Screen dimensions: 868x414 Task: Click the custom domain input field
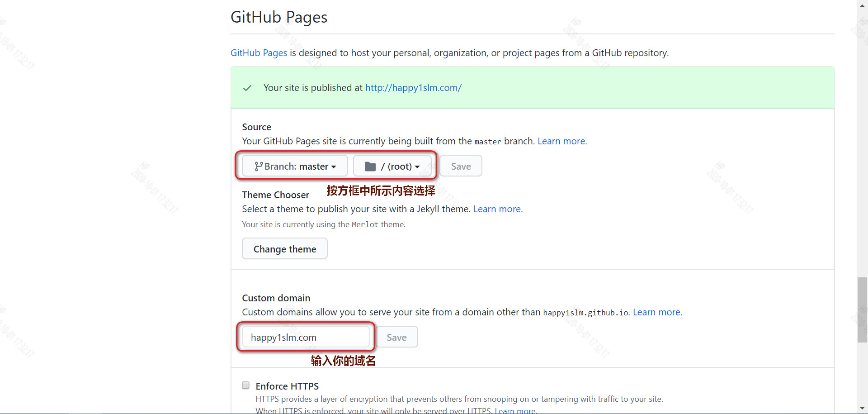point(306,337)
